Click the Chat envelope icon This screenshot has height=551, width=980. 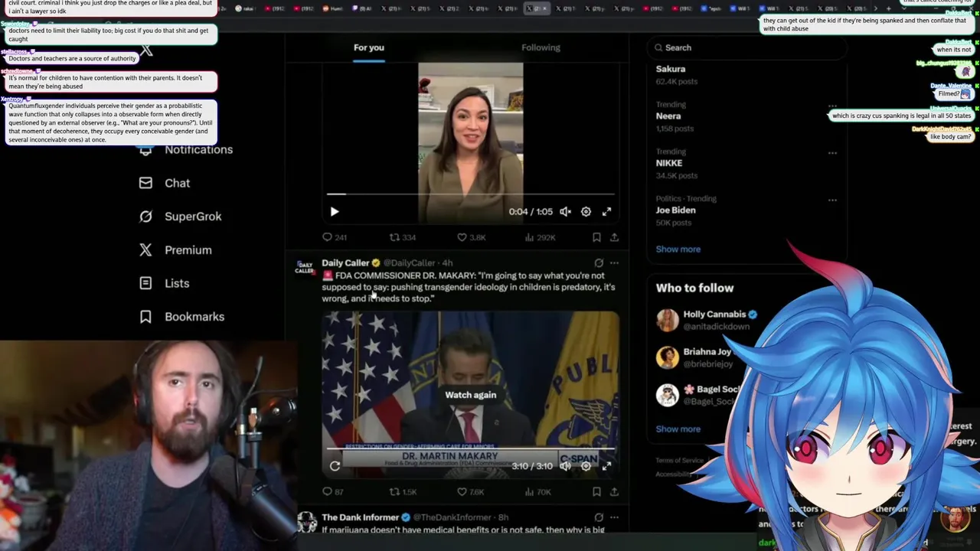145,183
